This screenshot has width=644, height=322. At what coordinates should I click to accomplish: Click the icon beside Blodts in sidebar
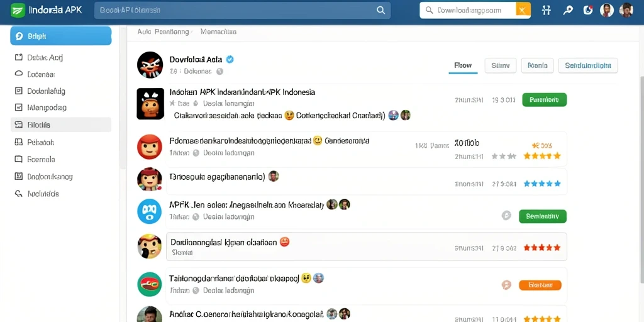tap(18, 125)
